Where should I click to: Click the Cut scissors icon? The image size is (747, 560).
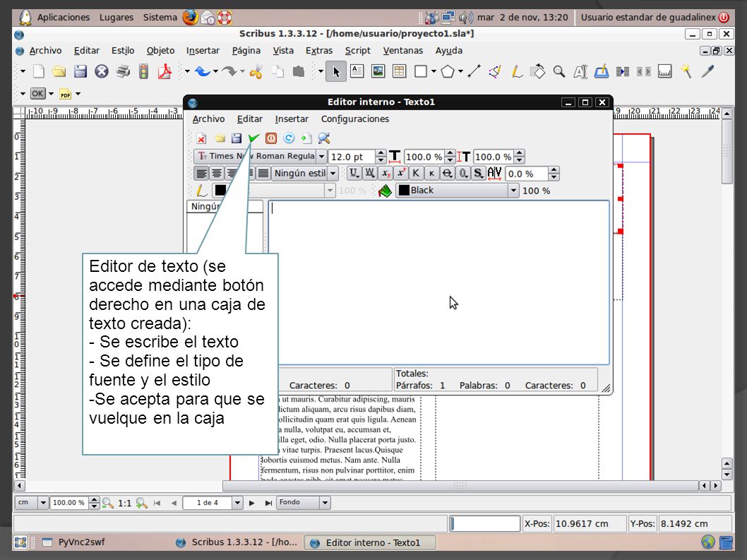(256, 71)
